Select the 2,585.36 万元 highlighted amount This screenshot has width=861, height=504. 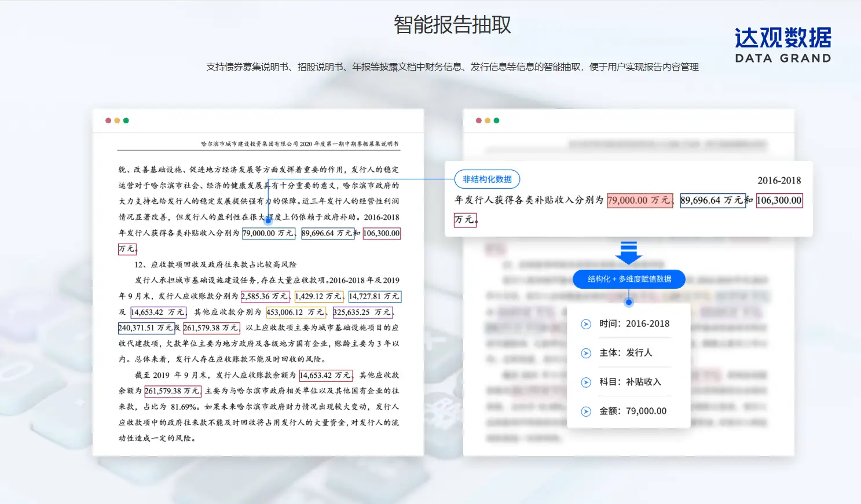(265, 296)
